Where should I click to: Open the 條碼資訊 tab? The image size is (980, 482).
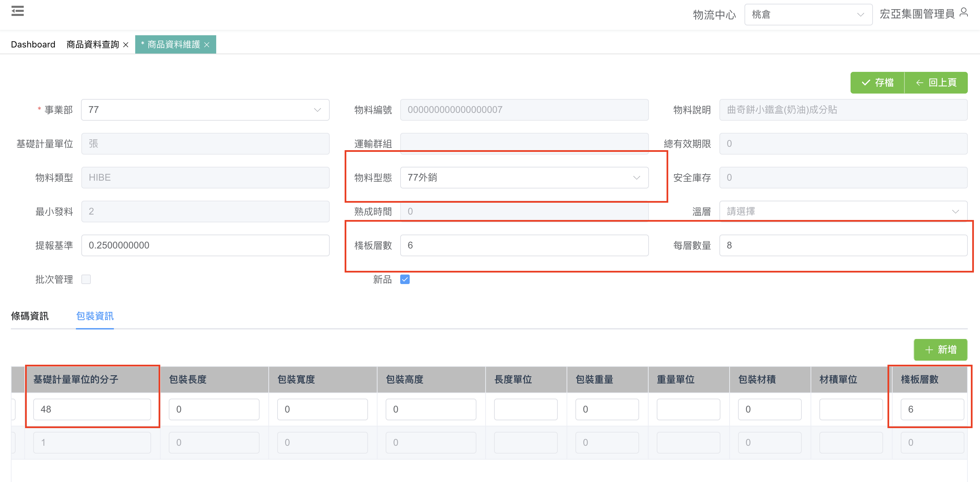coord(30,316)
